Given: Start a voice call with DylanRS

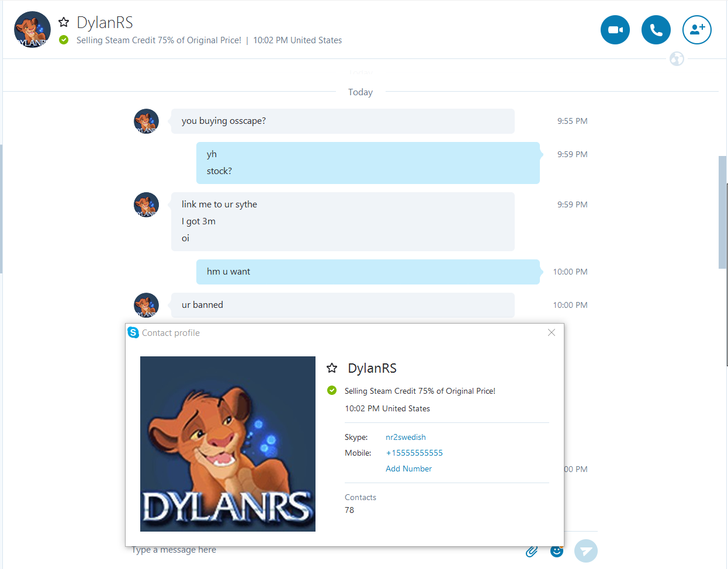Looking at the screenshot, I should (x=656, y=30).
